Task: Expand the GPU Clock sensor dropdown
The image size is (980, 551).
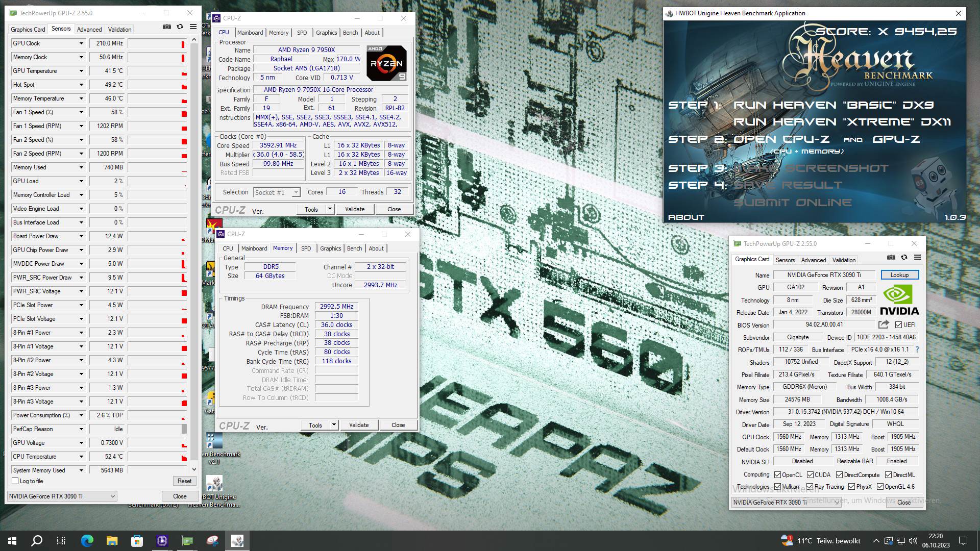Action: pyautogui.click(x=81, y=43)
